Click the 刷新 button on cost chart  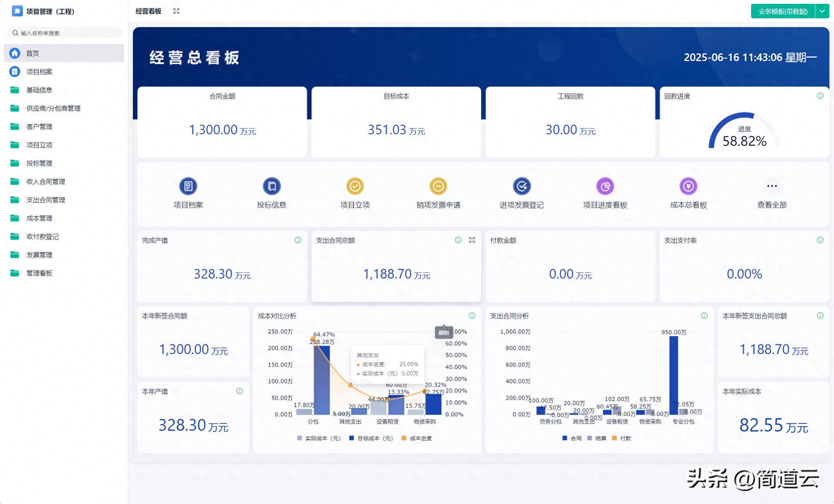(x=443, y=333)
